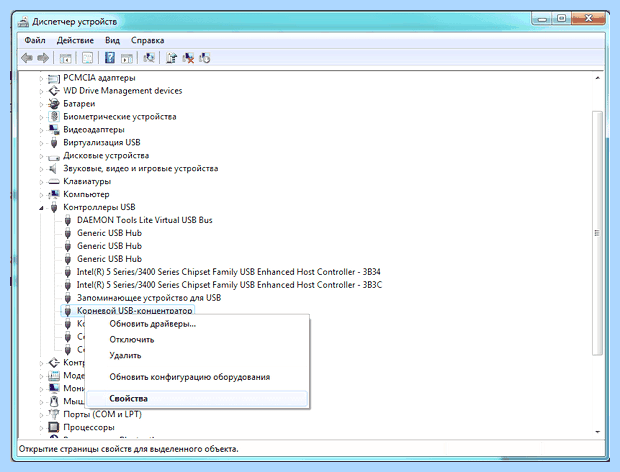Select the Host Controller - 3B3C entry
The width and height of the screenshot is (620, 472).
click(229, 285)
